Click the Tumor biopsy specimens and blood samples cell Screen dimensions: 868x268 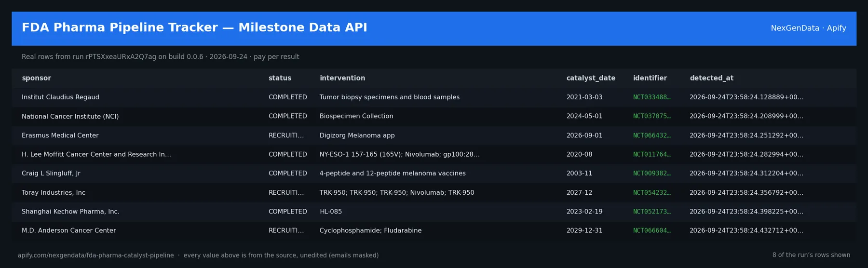click(x=390, y=97)
